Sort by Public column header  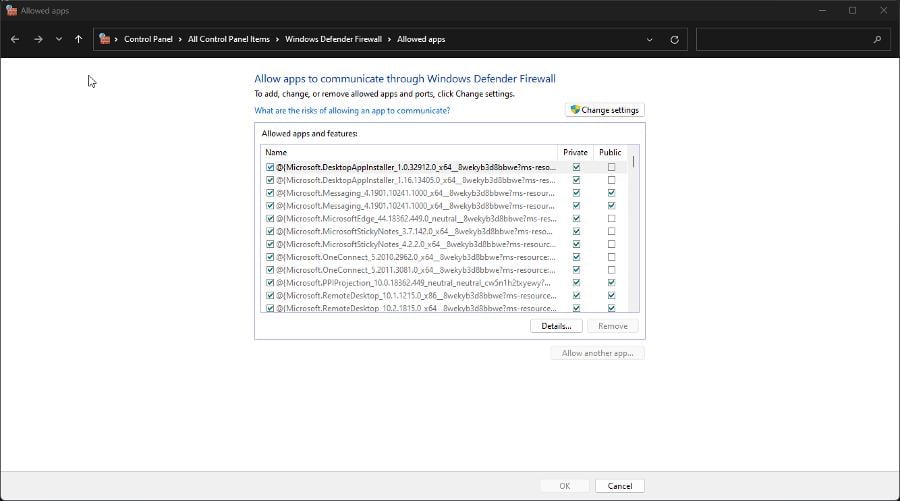[x=610, y=152]
